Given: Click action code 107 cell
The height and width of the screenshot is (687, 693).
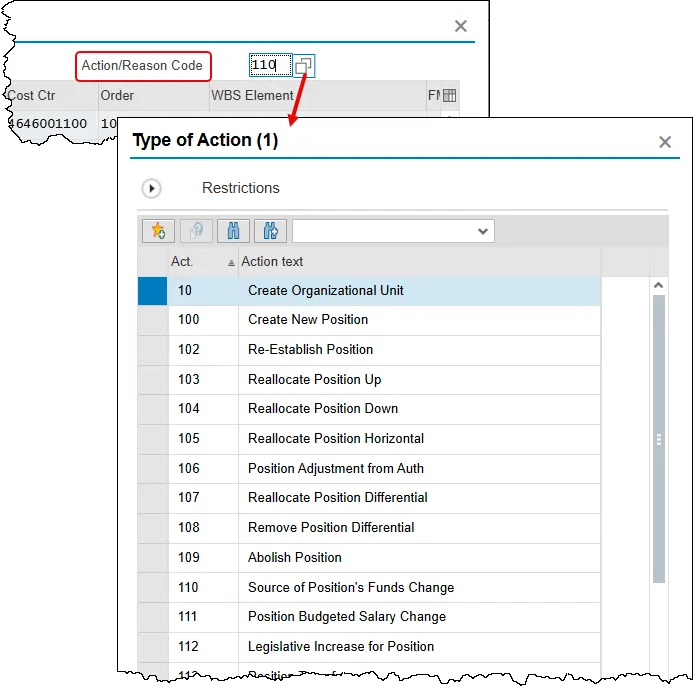Looking at the screenshot, I should 203,498.
